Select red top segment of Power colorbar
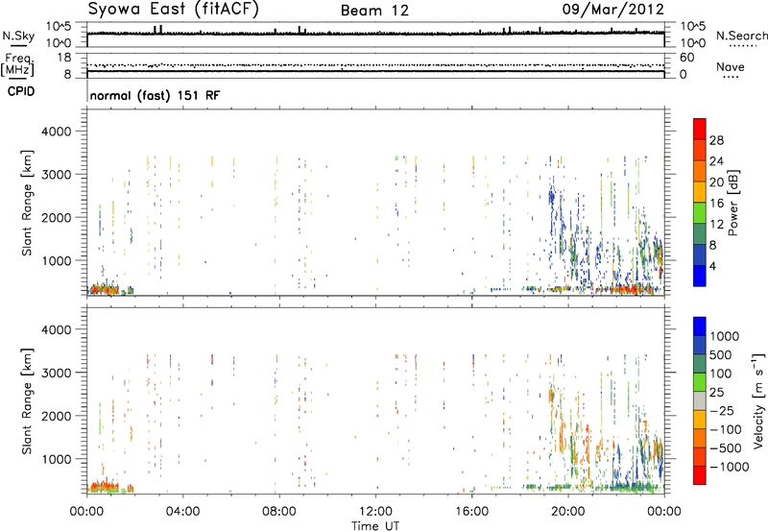This screenshot has height=532, width=768. point(700,129)
